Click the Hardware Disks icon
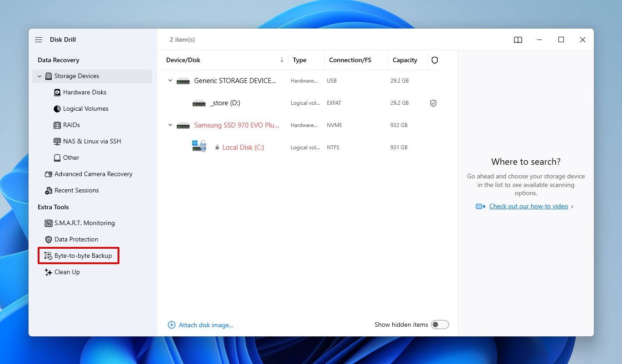622x364 pixels. [57, 93]
